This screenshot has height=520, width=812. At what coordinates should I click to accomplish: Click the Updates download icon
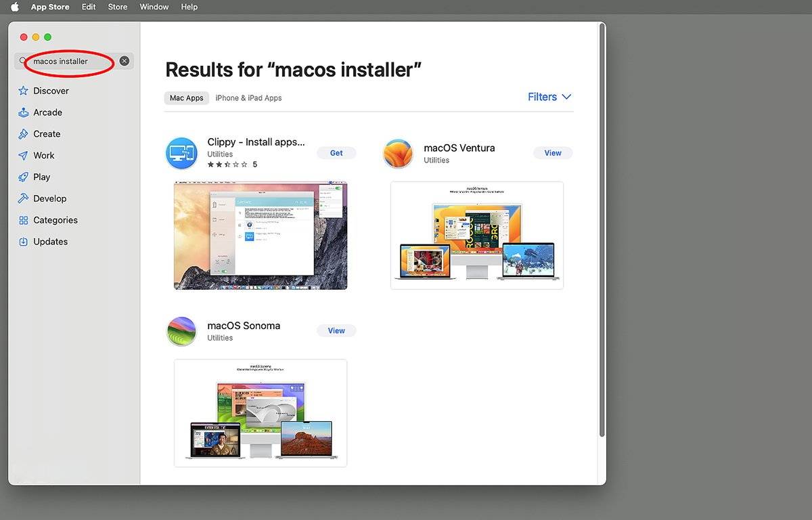coord(24,242)
